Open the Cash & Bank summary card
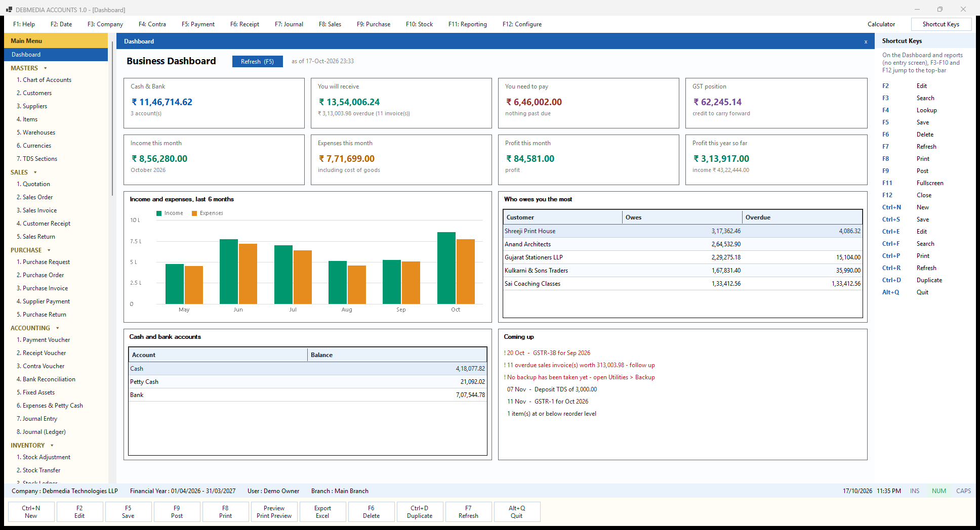980x530 pixels. tap(214, 103)
